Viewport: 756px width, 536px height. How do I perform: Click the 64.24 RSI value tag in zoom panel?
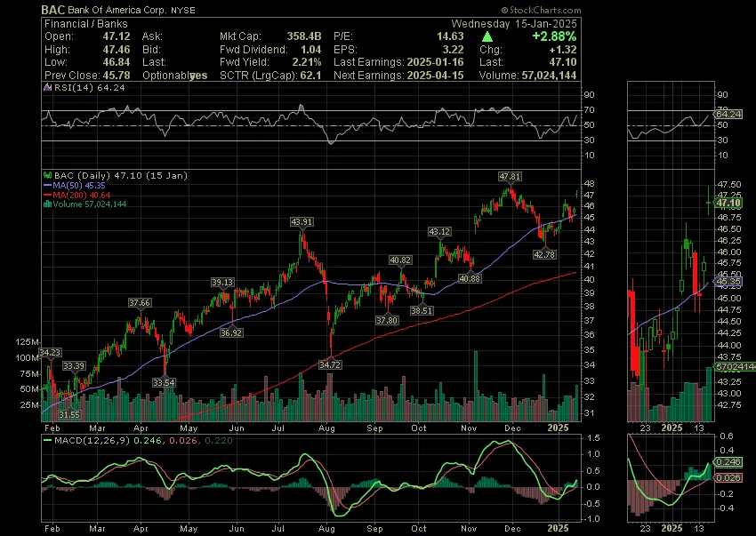[x=728, y=115]
